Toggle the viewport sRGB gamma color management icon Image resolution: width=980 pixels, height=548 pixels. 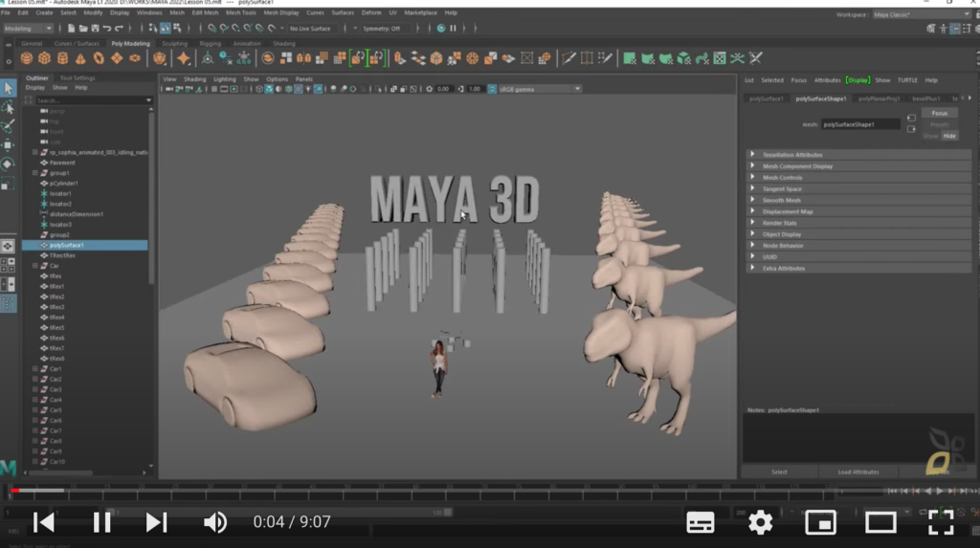coord(492,89)
